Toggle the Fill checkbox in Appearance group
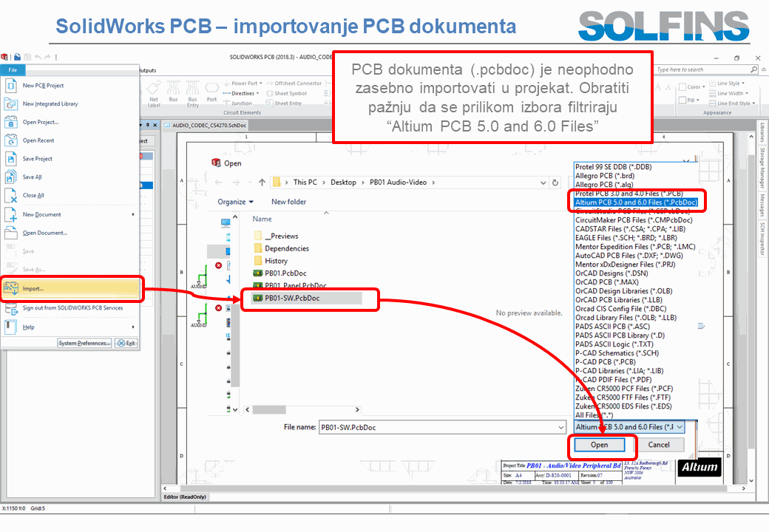 pos(681,100)
